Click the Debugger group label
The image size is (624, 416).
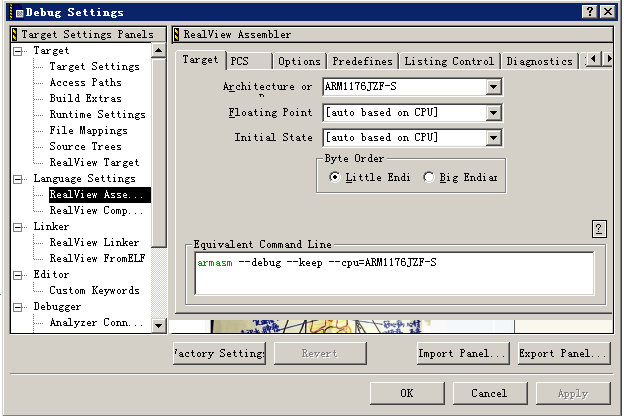pyautogui.click(x=57, y=307)
